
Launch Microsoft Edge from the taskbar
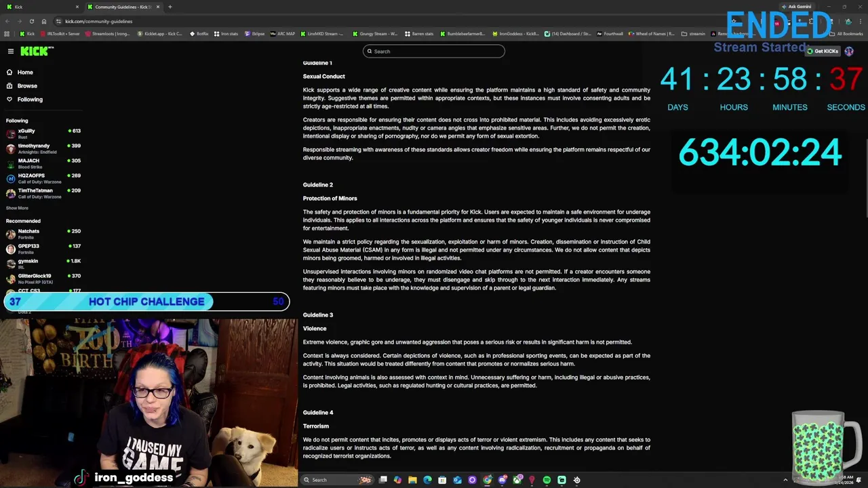click(427, 480)
